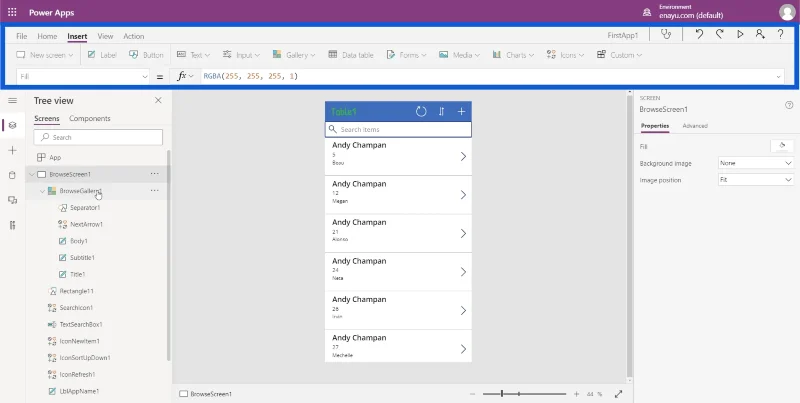800x403 pixels.
Task: Select the Separator1 tree item
Action: pyautogui.click(x=85, y=208)
